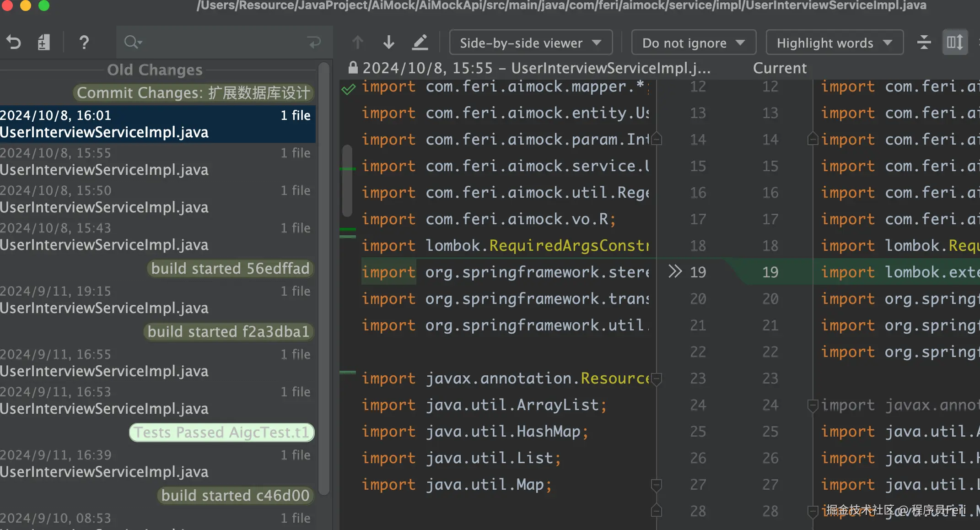Click the Collapse Unchanged Fragments icon
The width and height of the screenshot is (980, 530).
pos(924,43)
